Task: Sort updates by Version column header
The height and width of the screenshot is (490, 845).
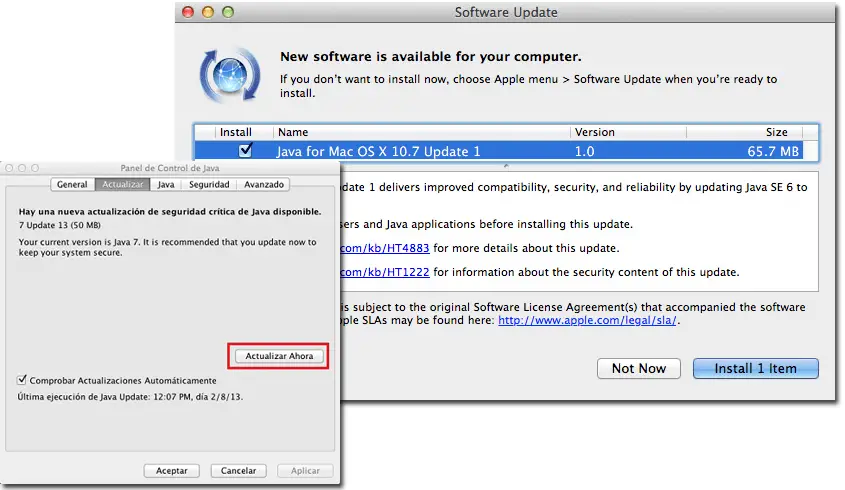Action: pos(628,132)
